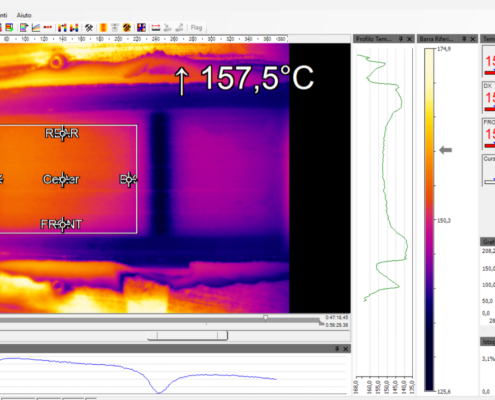This screenshot has width=495, height=400.
Task: Click the Barra Riferi... panel title
Action: tap(436, 39)
